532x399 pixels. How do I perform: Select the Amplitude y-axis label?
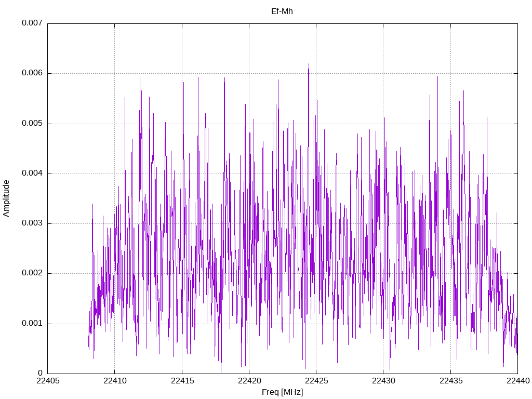click(6, 198)
